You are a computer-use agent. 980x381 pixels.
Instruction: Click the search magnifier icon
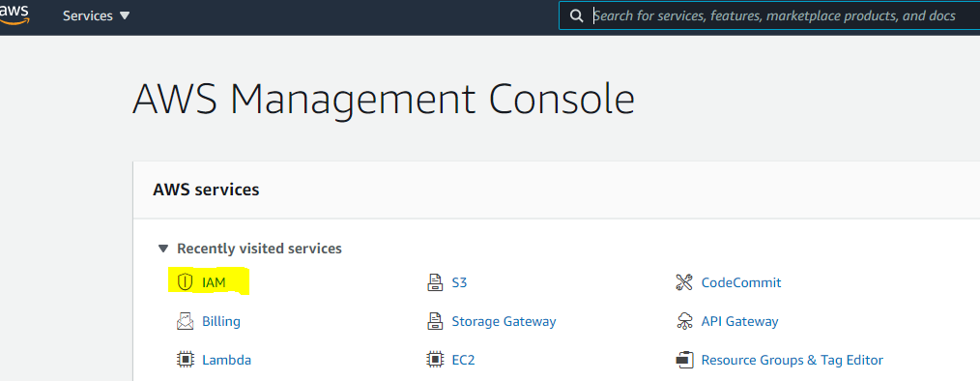[578, 15]
